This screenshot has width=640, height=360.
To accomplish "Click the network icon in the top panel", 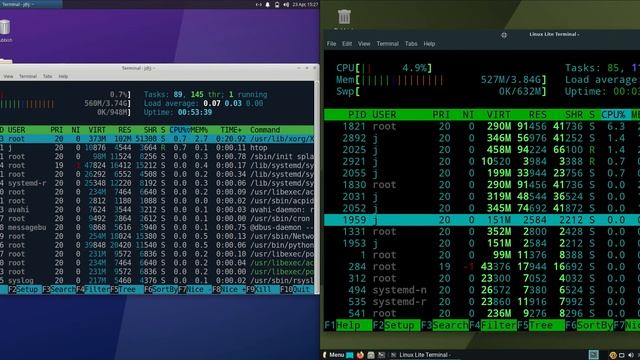I will point(258,4).
